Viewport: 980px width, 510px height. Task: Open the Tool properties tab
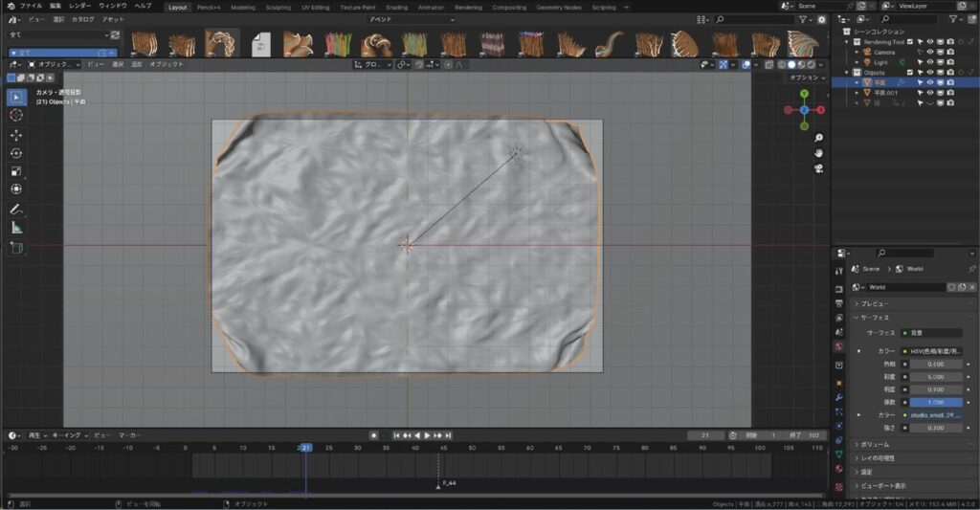click(838, 271)
